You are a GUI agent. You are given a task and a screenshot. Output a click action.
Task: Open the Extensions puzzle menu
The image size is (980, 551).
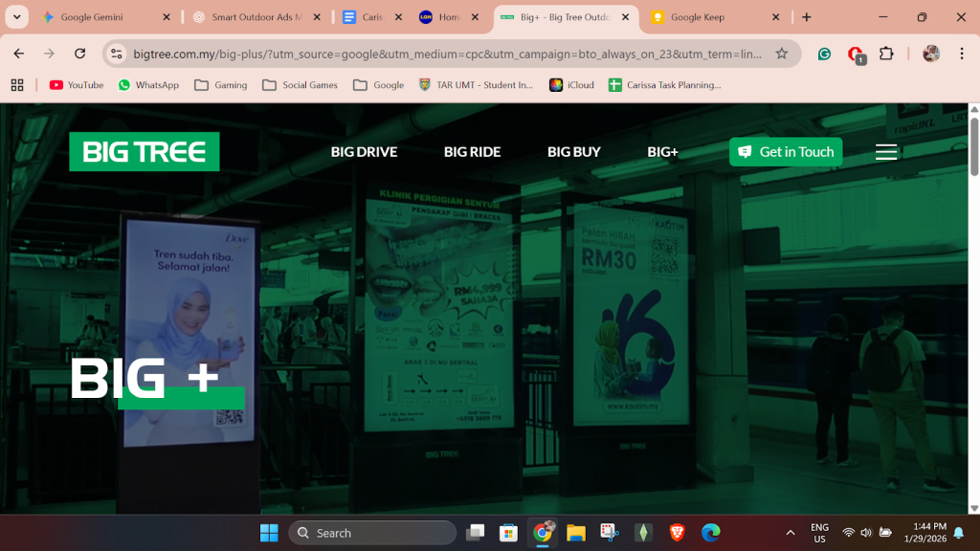[886, 54]
